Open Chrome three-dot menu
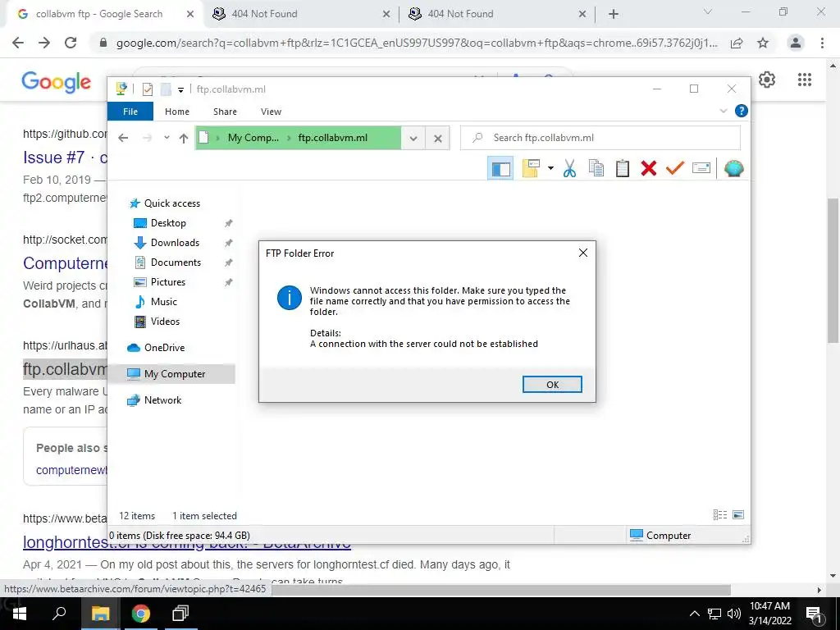The image size is (840, 630). pyautogui.click(x=822, y=43)
